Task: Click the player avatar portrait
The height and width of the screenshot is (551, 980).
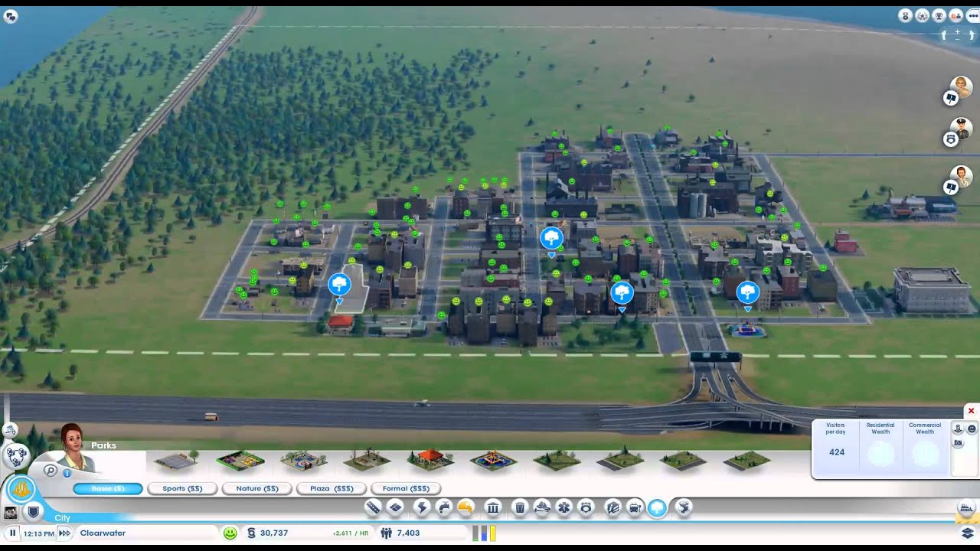Action: (x=11, y=512)
